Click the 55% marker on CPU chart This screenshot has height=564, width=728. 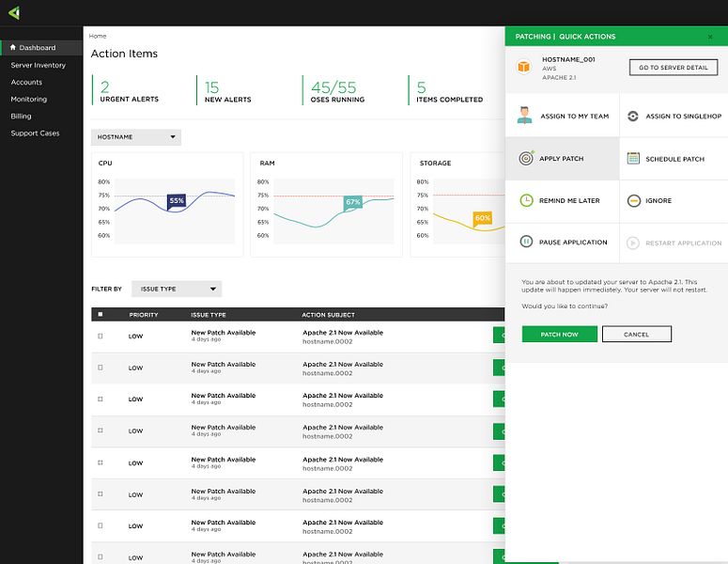pos(177,201)
